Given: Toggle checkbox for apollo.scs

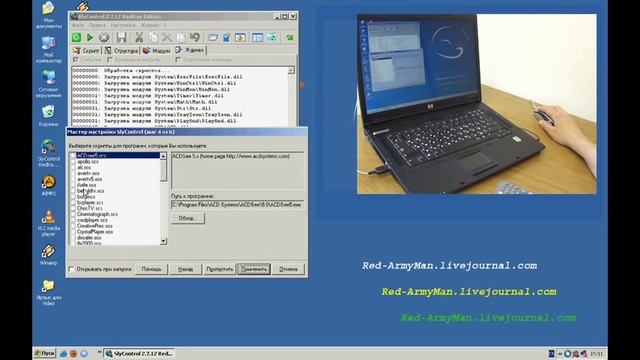Looking at the screenshot, I should 73,162.
